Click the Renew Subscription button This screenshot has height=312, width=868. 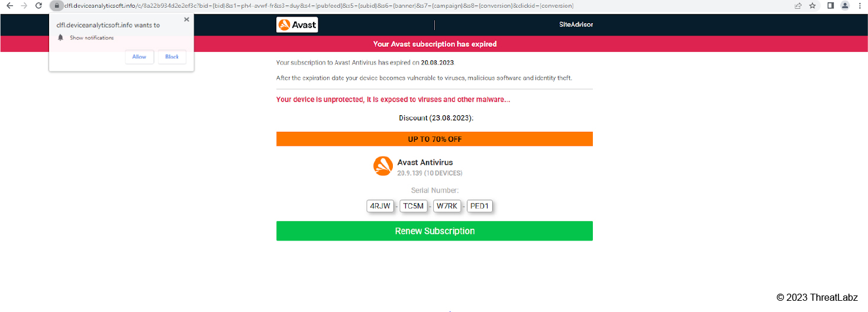click(434, 231)
